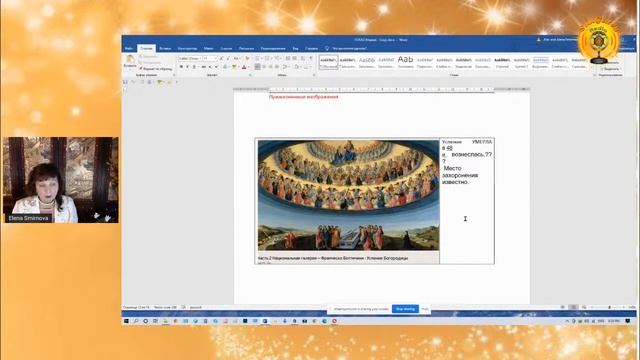Click the borders icon in Paragraph group
The width and height of the screenshot is (640, 360).
click(x=307, y=67)
